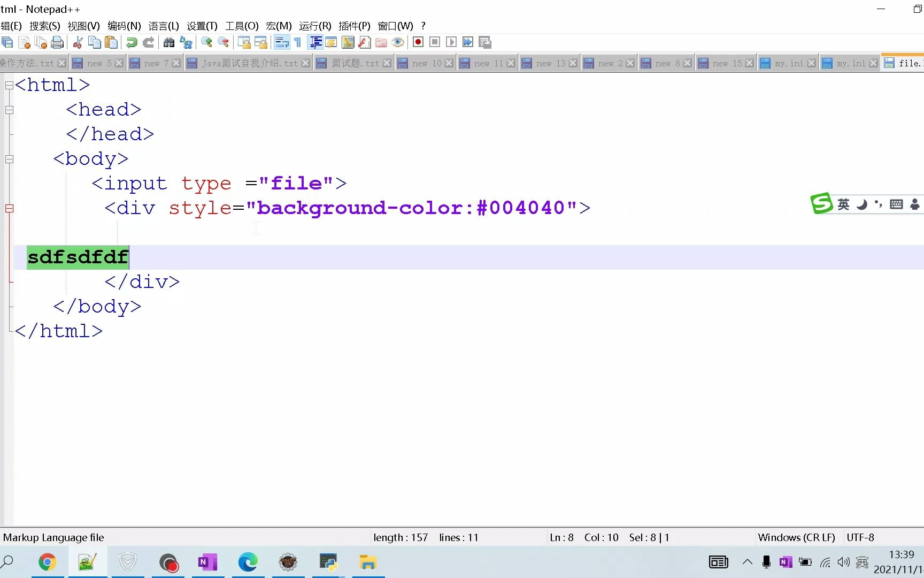
Task: Open the 搜索(S) menu
Action: tap(44, 26)
